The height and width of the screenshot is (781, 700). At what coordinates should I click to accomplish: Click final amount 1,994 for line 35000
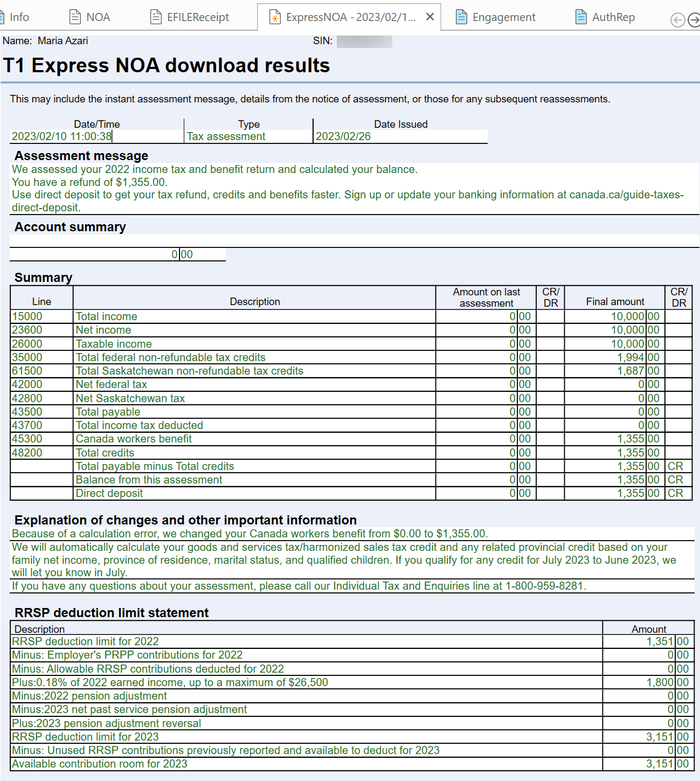[630, 357]
